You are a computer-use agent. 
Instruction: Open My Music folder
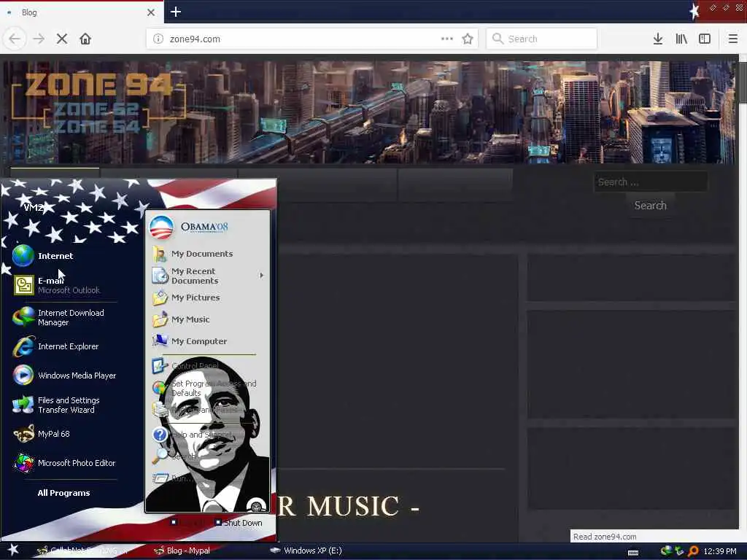[181, 319]
